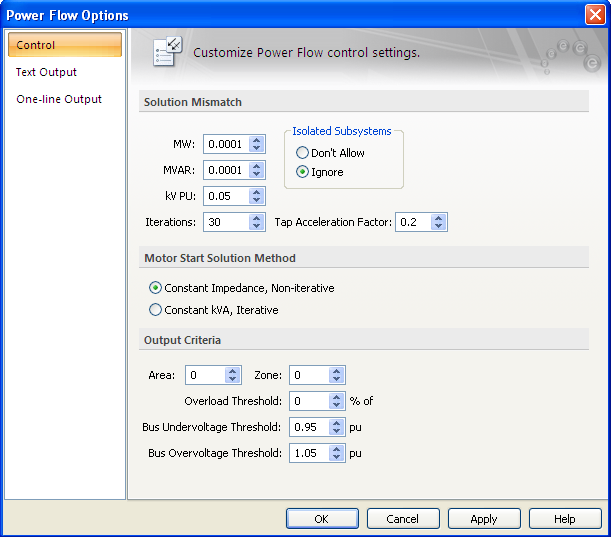Image resolution: width=611 pixels, height=537 pixels.
Task: Select the Ignore isolated subsystems option
Action: coord(302,172)
